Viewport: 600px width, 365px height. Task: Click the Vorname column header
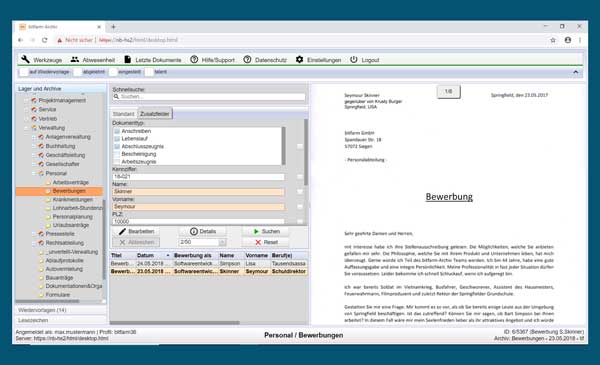tap(257, 255)
